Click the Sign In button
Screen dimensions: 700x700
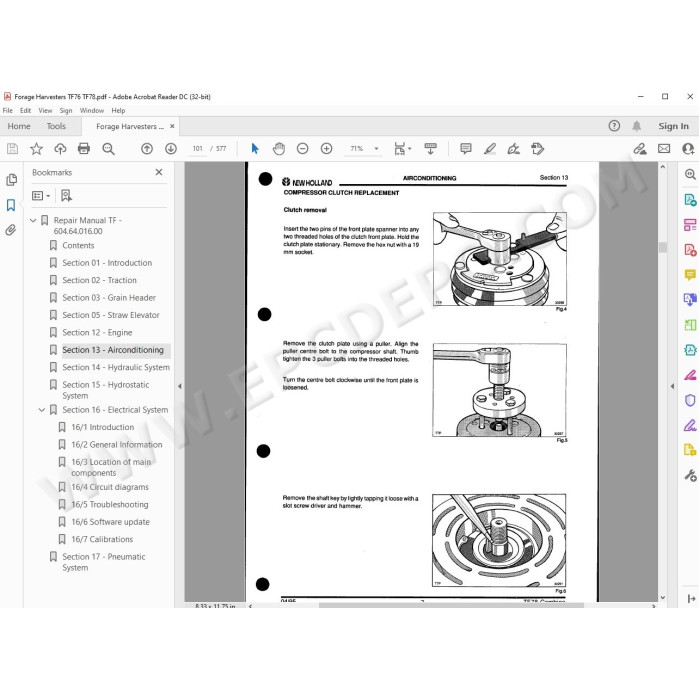click(x=673, y=126)
